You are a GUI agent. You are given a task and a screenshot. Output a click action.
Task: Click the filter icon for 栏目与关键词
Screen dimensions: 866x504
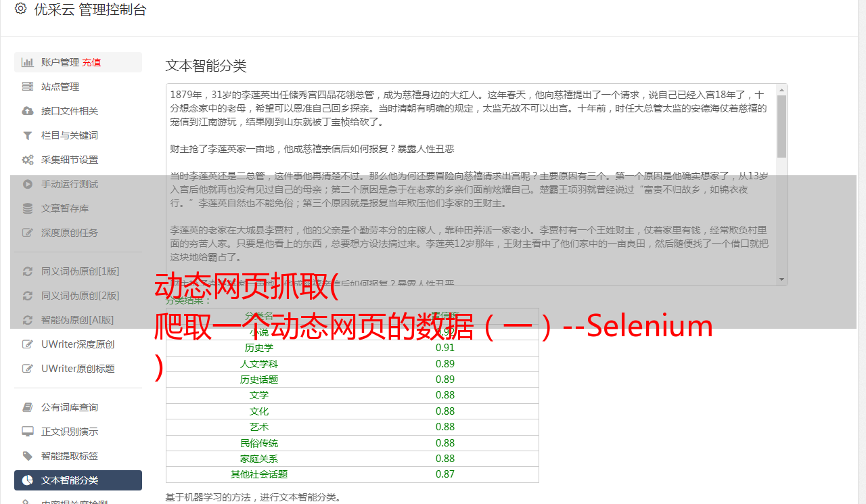(28, 135)
